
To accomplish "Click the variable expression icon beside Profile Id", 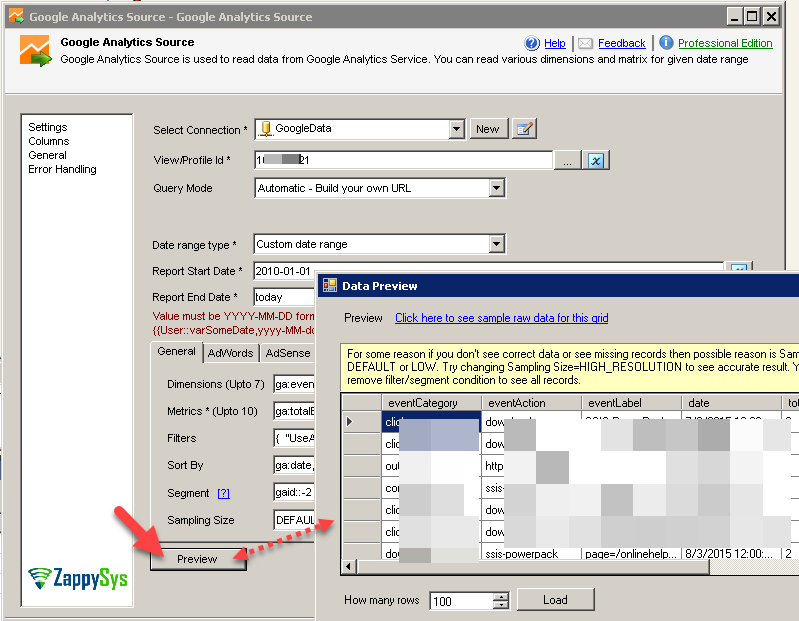I will pyautogui.click(x=596, y=160).
